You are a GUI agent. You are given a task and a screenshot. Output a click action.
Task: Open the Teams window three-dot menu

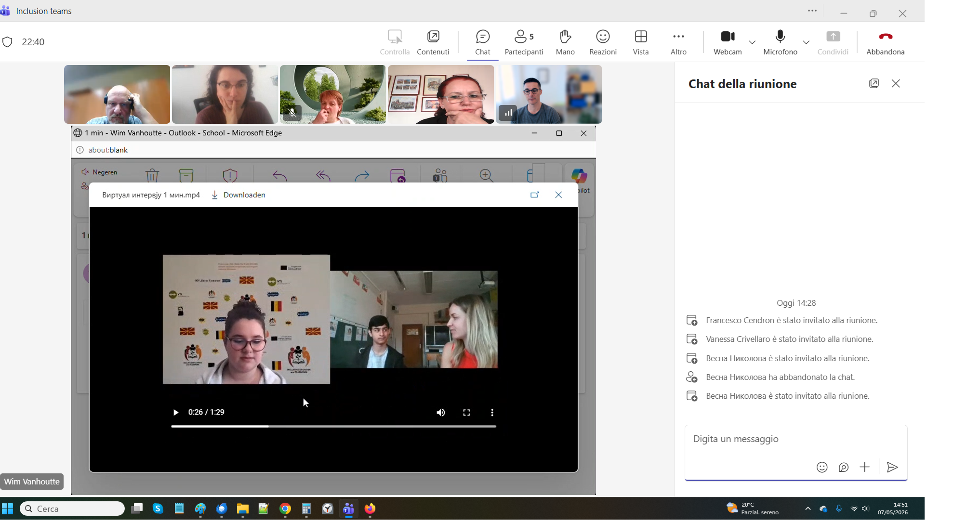(x=812, y=11)
